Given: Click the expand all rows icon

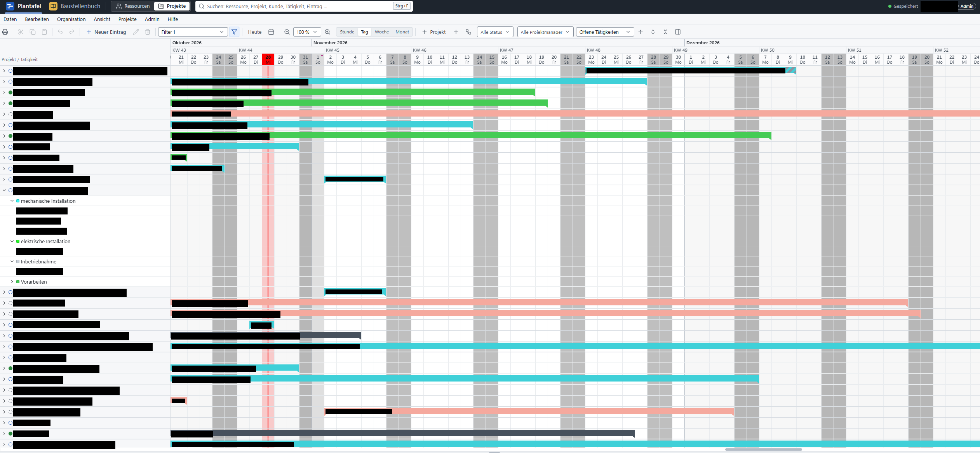Looking at the screenshot, I should click(x=653, y=32).
